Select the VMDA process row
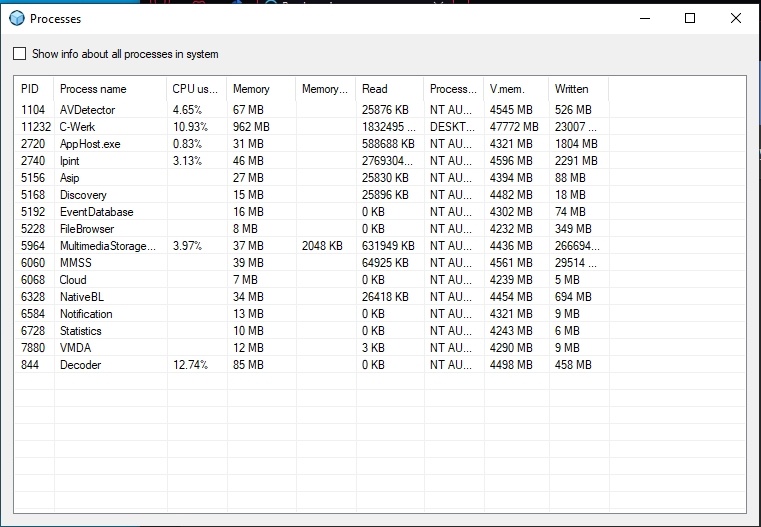Viewport: 761px width, 527px height. click(76, 348)
